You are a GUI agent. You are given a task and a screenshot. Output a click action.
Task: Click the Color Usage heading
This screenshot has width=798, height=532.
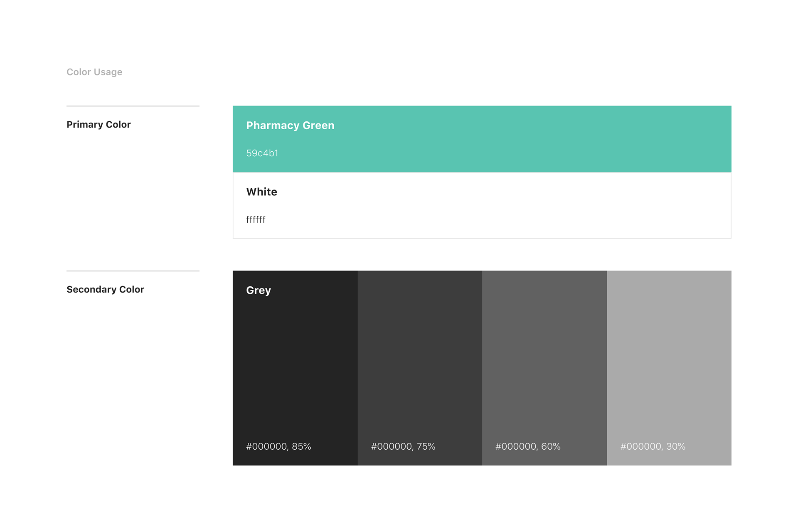[x=94, y=72]
